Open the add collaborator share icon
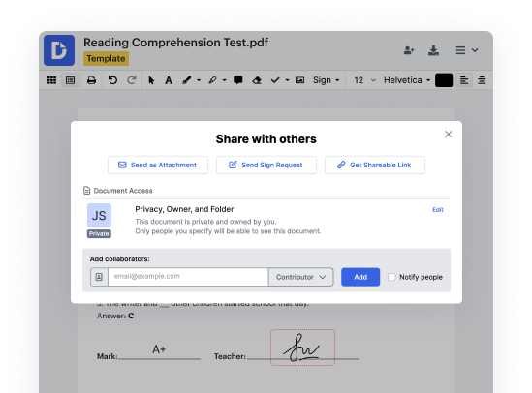This screenshot has height=393, width=532. pos(409,50)
